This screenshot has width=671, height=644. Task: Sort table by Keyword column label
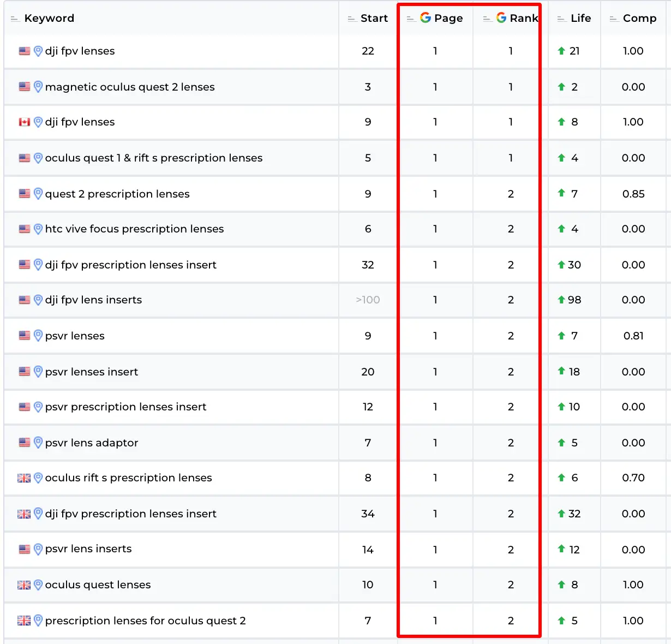tap(49, 18)
